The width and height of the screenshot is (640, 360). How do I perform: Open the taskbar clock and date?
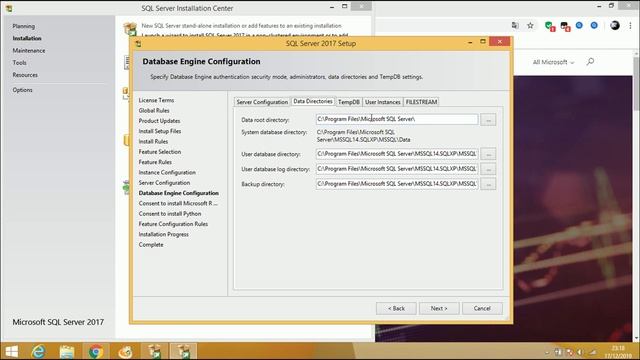pos(618,352)
